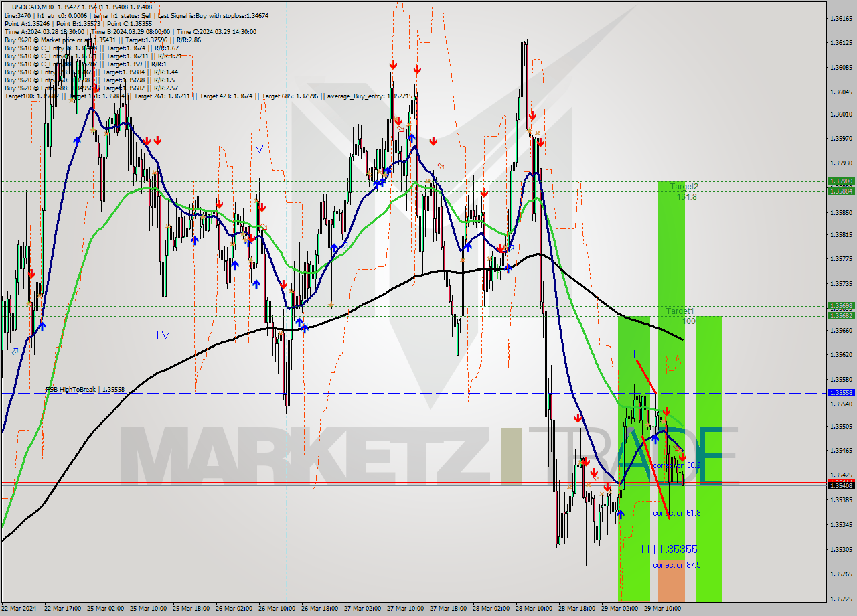857x616 pixels.
Task: Click the FSB-HighToBreak 1.35558 label
Action: (85, 389)
